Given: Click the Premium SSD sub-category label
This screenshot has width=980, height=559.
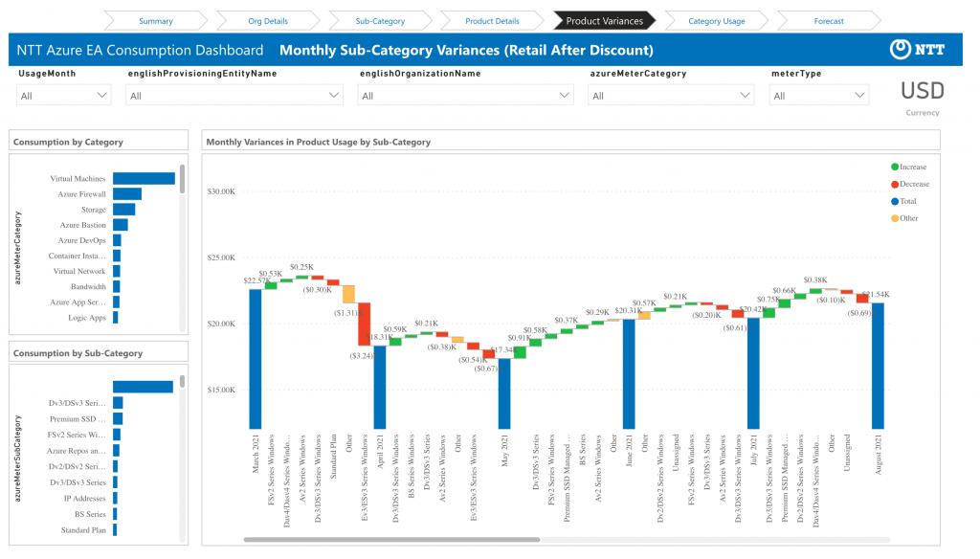Looking at the screenshot, I should tap(78, 419).
